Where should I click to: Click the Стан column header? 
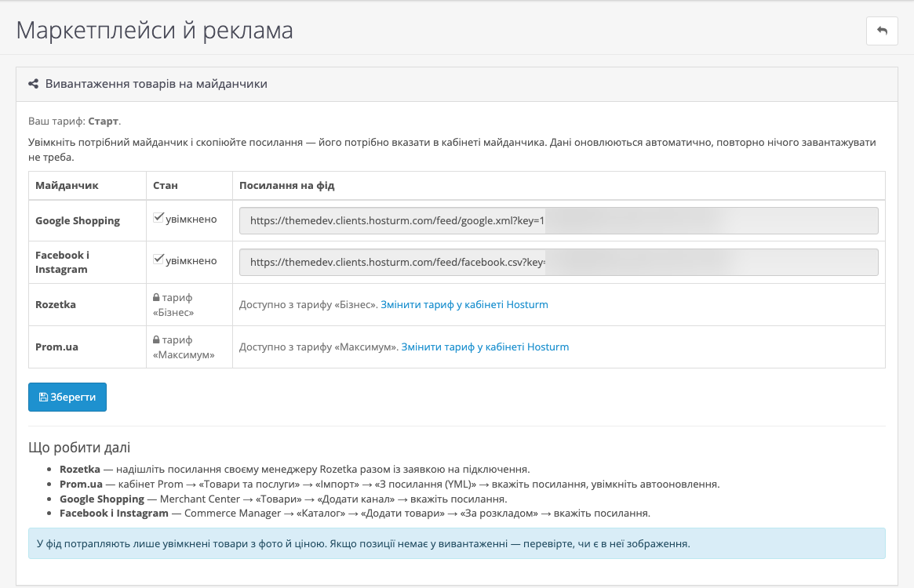click(166, 185)
